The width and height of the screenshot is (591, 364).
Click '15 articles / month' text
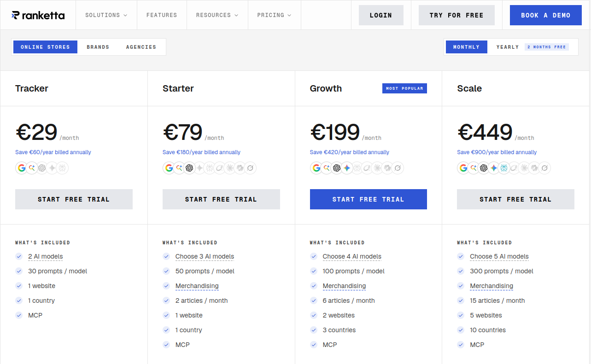(497, 300)
